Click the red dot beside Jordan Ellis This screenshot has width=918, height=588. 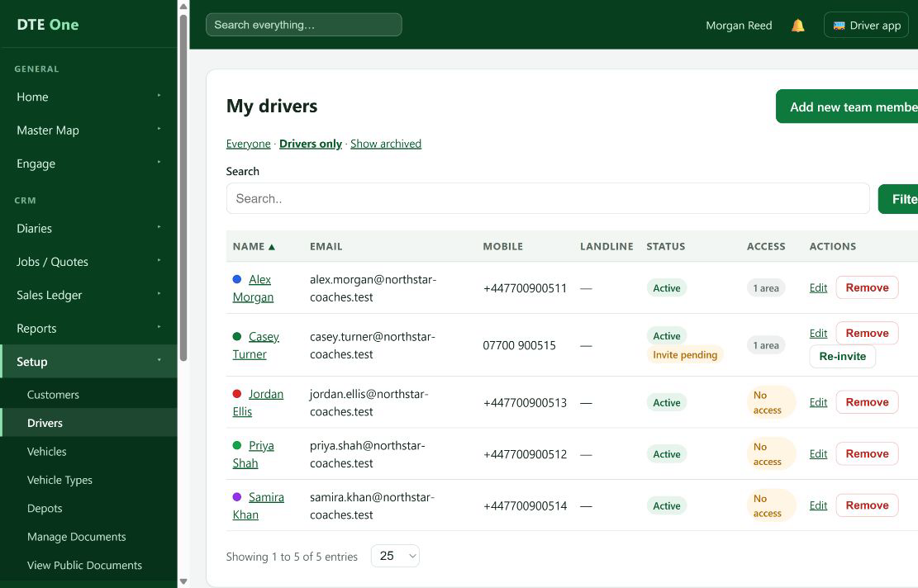click(x=237, y=394)
